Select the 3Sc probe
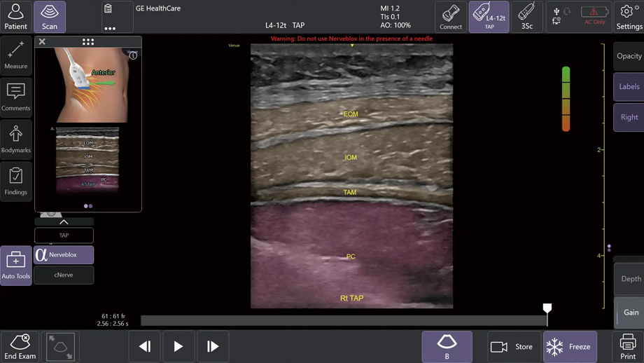Viewport: 644px width, 363px height. (526, 17)
